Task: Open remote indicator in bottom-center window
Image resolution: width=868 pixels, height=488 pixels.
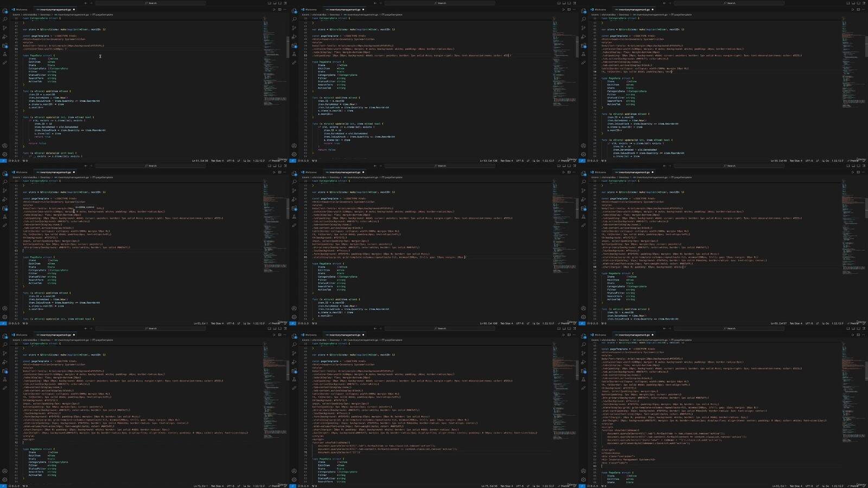Action: click(292, 486)
